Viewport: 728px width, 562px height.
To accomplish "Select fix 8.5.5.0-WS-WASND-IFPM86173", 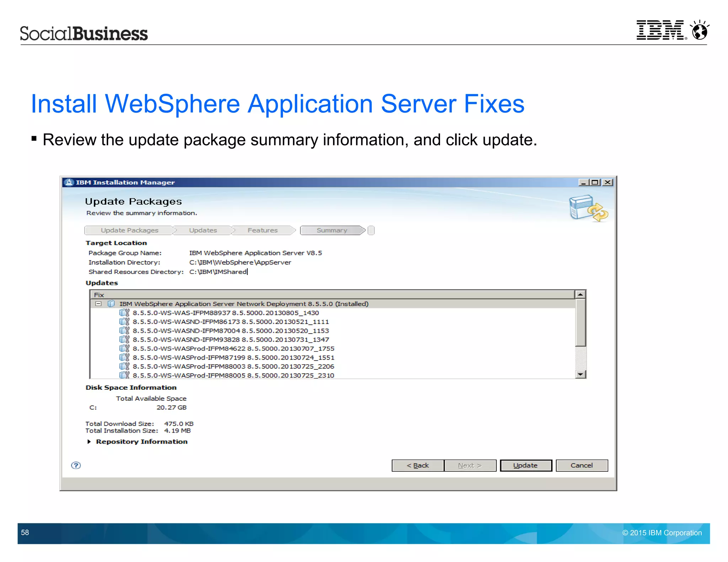I will [231, 321].
